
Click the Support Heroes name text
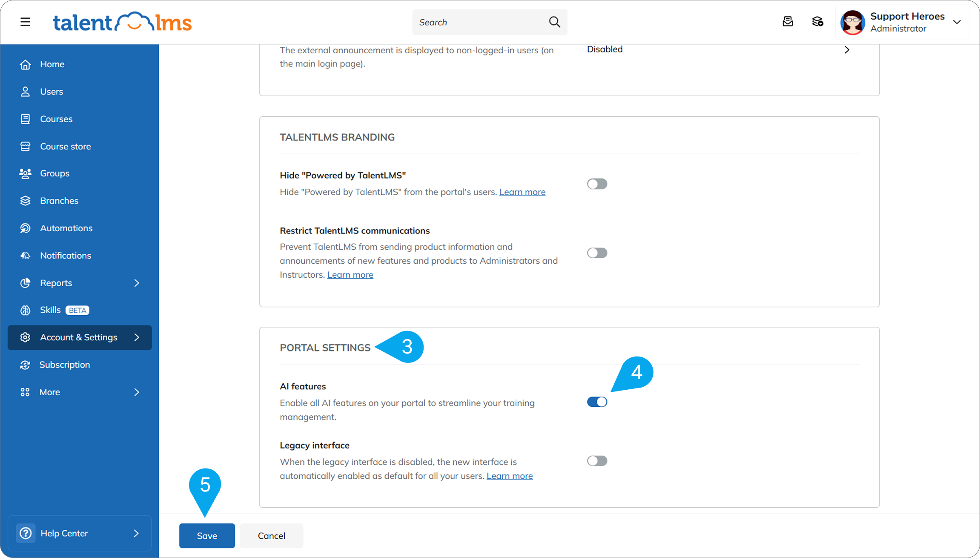[907, 16]
